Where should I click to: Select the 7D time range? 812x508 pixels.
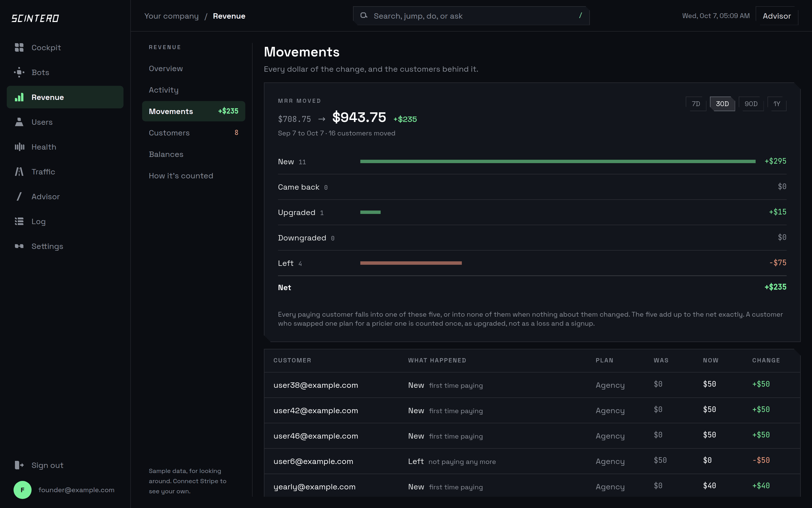tap(696, 104)
